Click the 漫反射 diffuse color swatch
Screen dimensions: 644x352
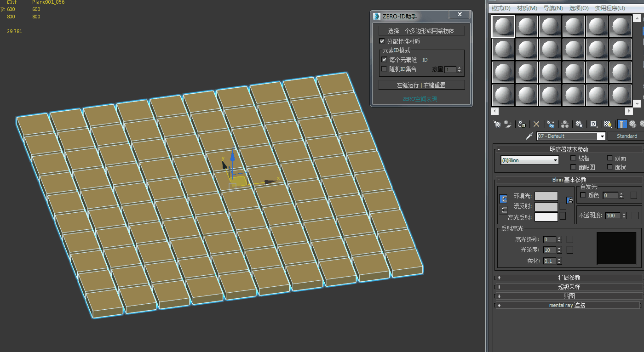(x=546, y=207)
